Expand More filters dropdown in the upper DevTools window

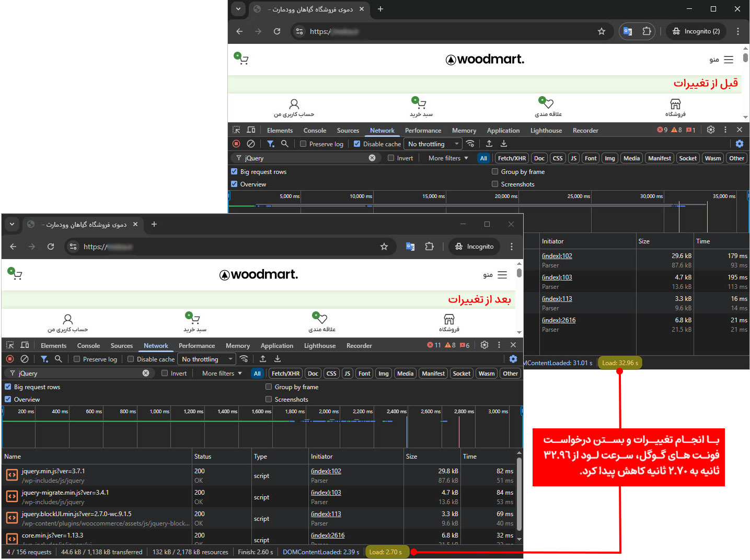click(x=448, y=158)
